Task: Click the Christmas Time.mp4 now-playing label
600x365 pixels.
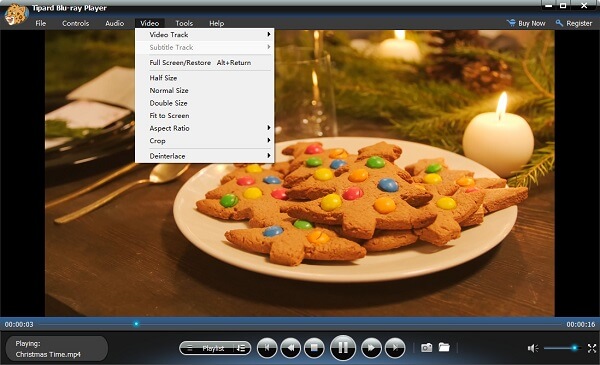Action: [x=48, y=354]
